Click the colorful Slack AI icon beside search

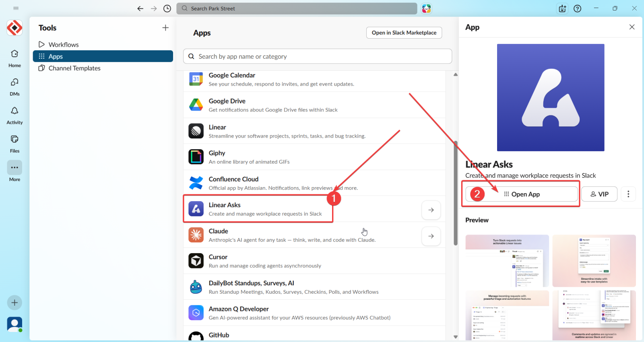[426, 8]
